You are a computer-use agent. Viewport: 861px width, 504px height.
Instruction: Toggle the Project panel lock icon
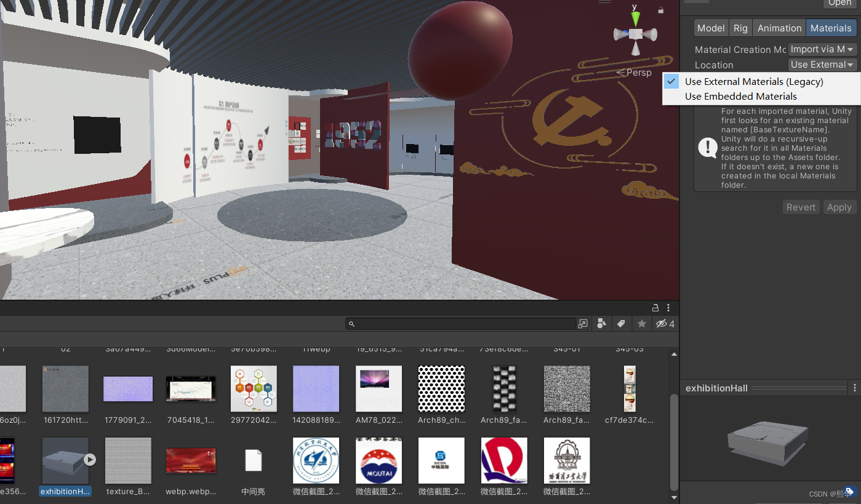click(655, 308)
